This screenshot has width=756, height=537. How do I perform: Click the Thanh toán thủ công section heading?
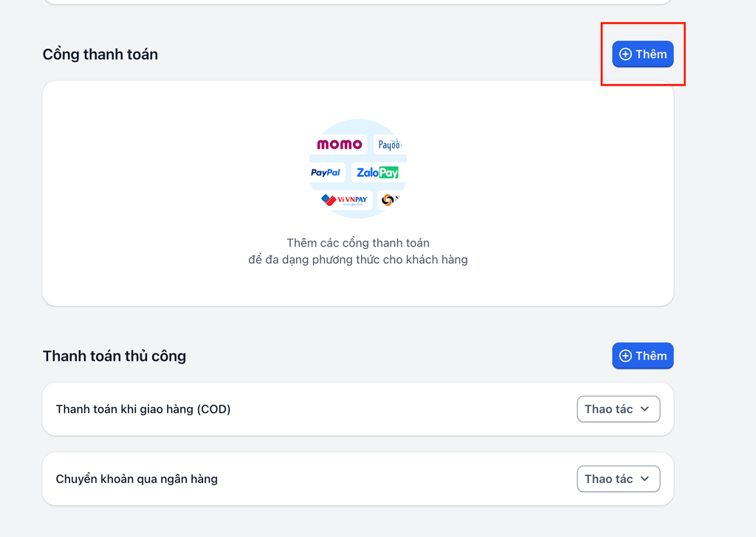tap(114, 356)
